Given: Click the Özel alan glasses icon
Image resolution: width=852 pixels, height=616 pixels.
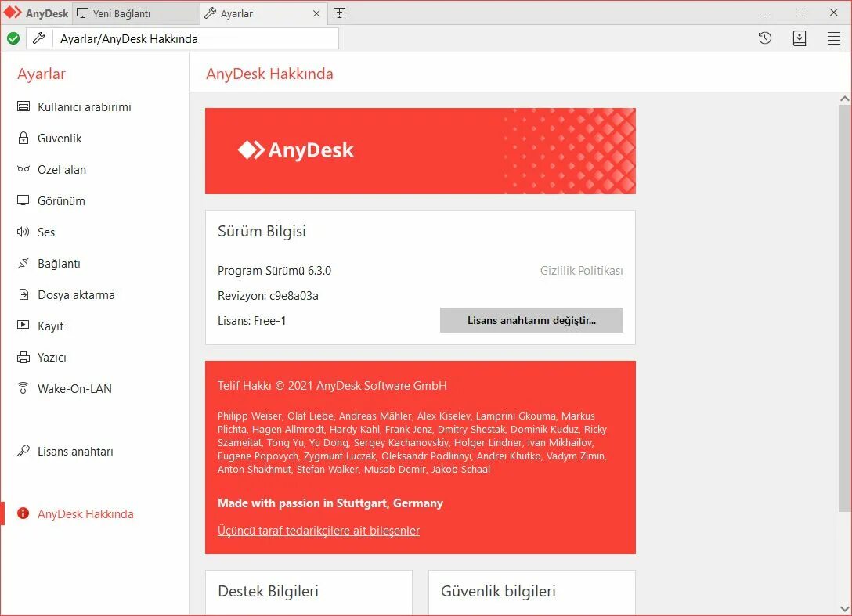Looking at the screenshot, I should [x=23, y=169].
